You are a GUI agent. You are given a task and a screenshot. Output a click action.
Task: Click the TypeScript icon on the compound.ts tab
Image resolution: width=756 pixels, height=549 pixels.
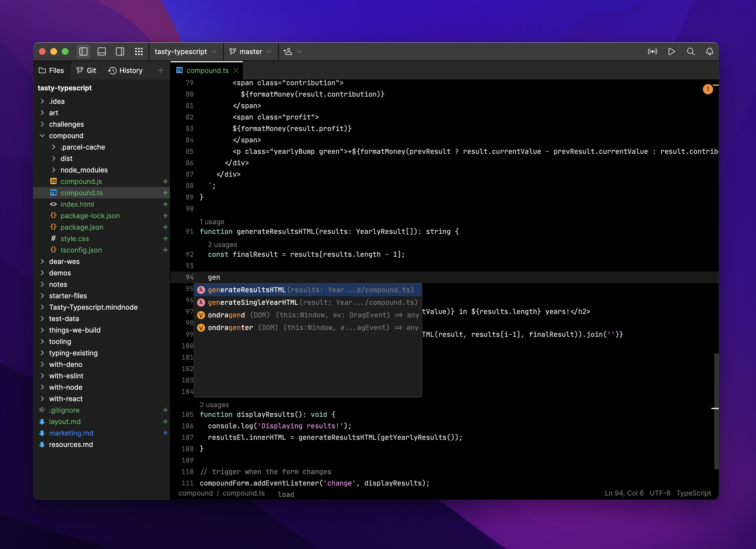(179, 70)
